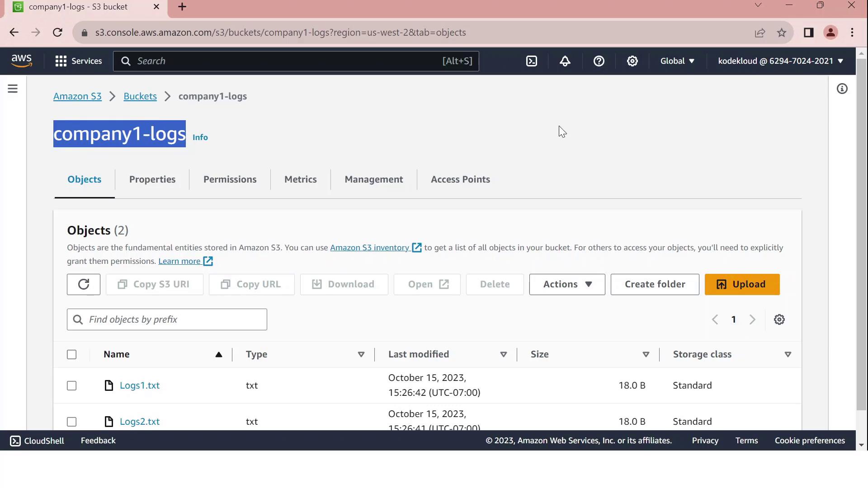Viewport: 868px width, 488px height.
Task: Switch to the Permissions tab
Action: [x=230, y=179]
